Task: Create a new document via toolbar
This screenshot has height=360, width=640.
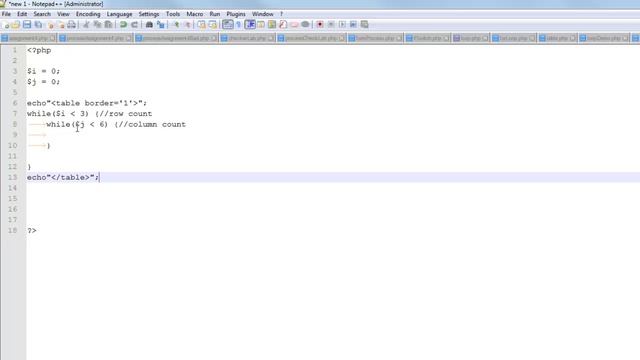Action: click(x=6, y=25)
